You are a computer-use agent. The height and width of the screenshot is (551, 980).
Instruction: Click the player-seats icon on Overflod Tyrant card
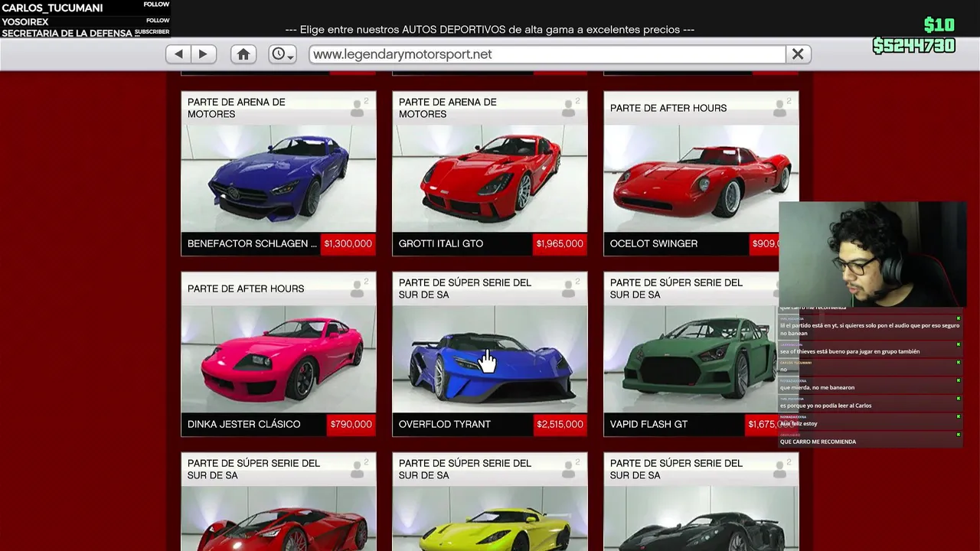click(570, 289)
